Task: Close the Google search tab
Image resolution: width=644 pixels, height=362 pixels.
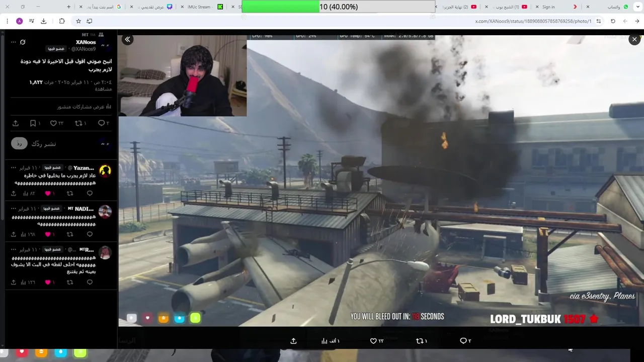Action: [82, 7]
